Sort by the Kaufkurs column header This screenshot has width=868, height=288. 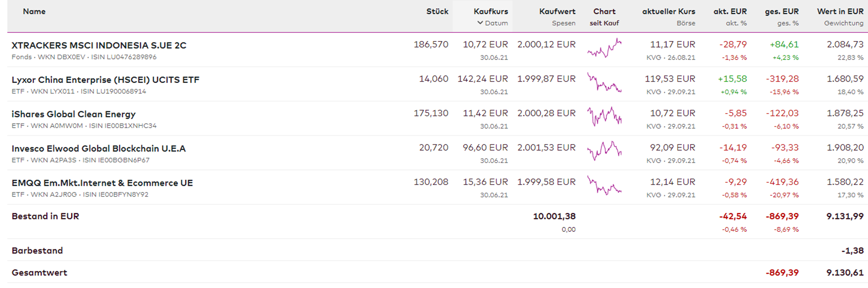pyautogui.click(x=490, y=11)
